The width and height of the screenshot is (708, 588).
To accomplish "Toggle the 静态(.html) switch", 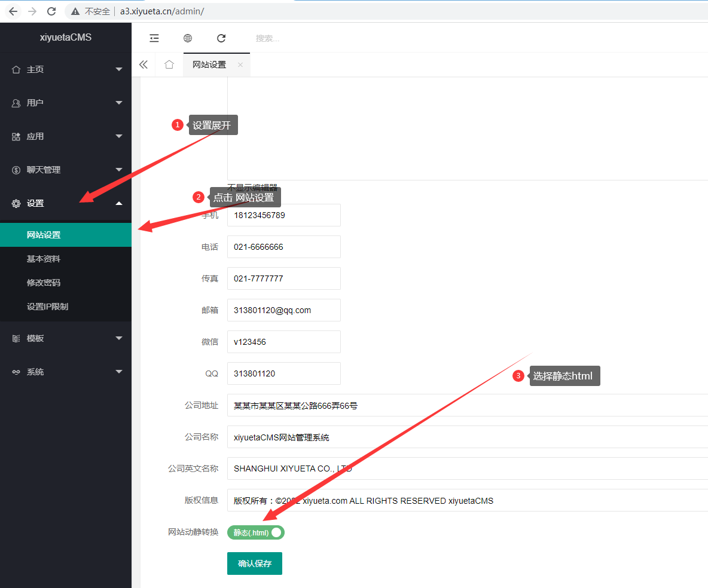I will 256,532.
